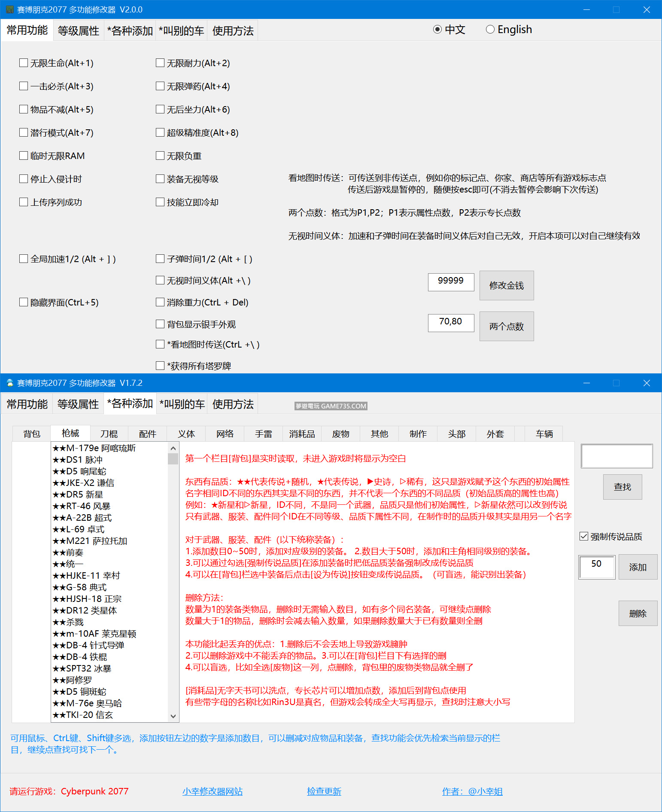Switch to the 车辆 category tab
The height and width of the screenshot is (812, 662).
pos(544,434)
